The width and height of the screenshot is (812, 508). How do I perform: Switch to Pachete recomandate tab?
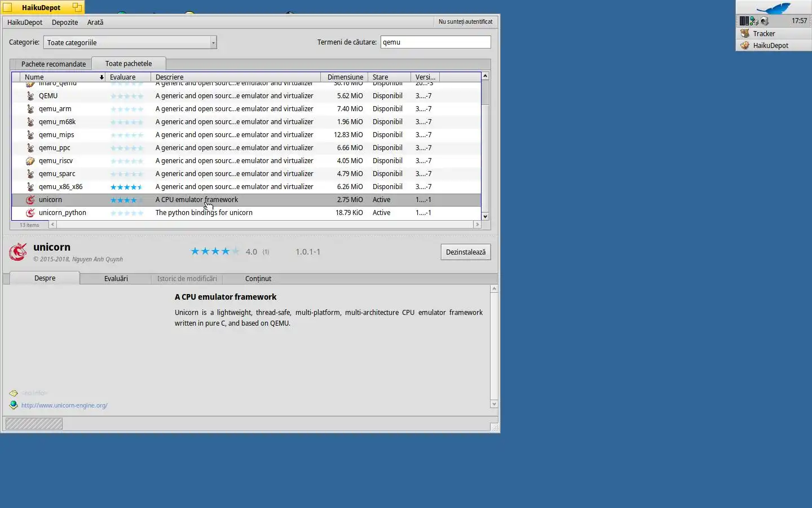tap(54, 64)
